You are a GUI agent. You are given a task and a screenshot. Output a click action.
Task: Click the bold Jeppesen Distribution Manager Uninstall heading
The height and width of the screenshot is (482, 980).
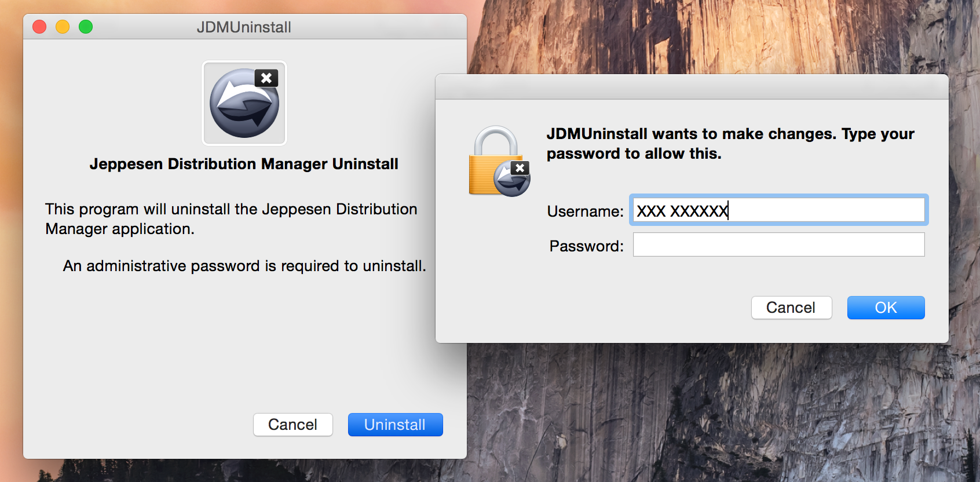point(244,164)
